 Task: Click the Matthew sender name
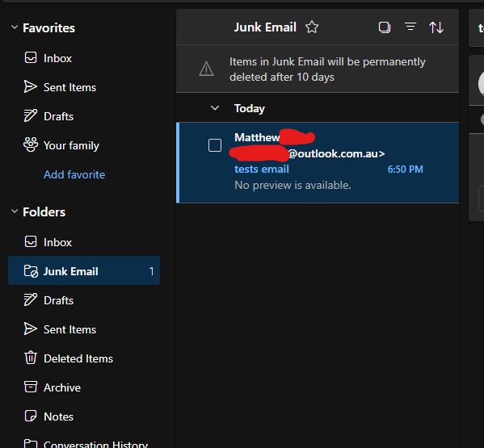(257, 137)
